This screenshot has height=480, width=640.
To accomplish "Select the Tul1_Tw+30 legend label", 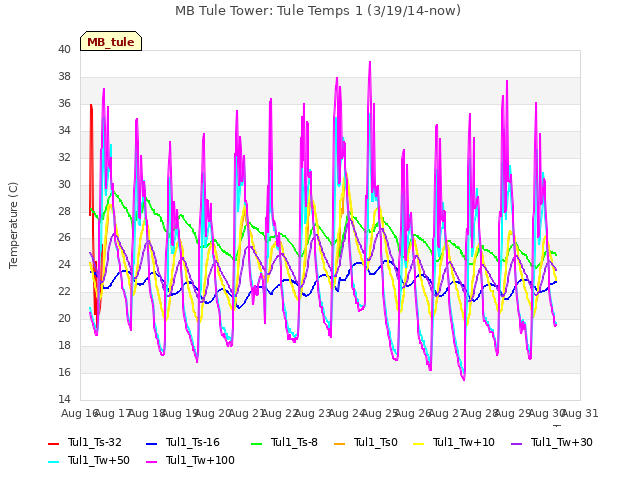I will pyautogui.click(x=562, y=442).
